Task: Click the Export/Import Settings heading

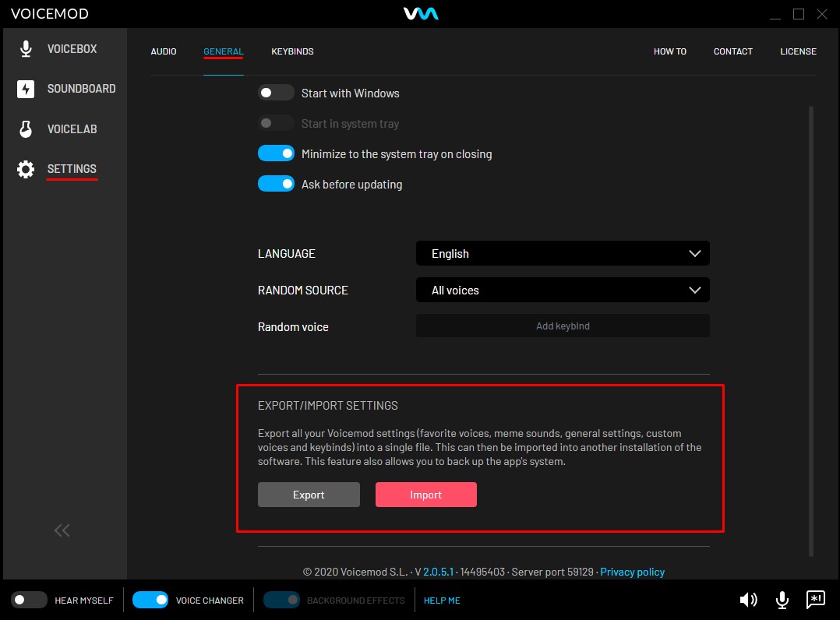Action: [x=328, y=405]
